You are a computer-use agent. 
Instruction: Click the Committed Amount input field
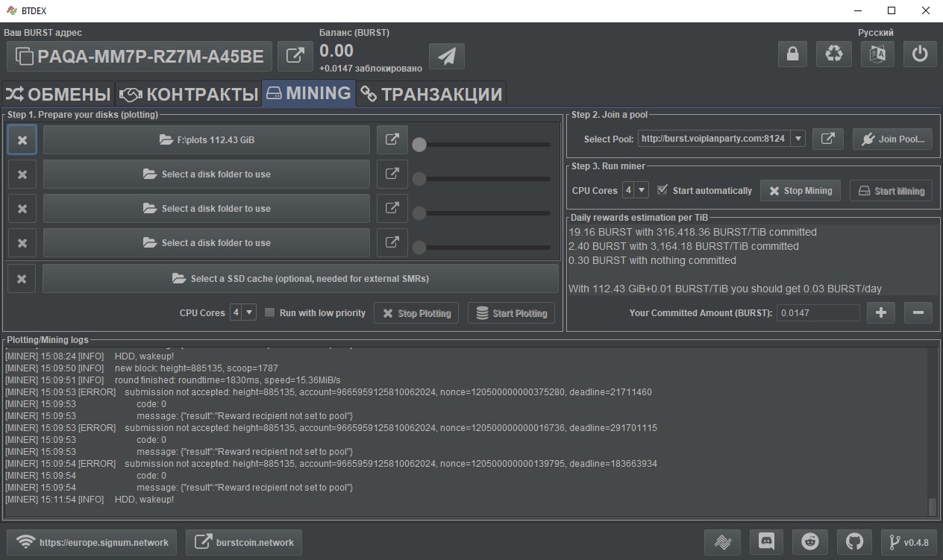pyautogui.click(x=818, y=313)
